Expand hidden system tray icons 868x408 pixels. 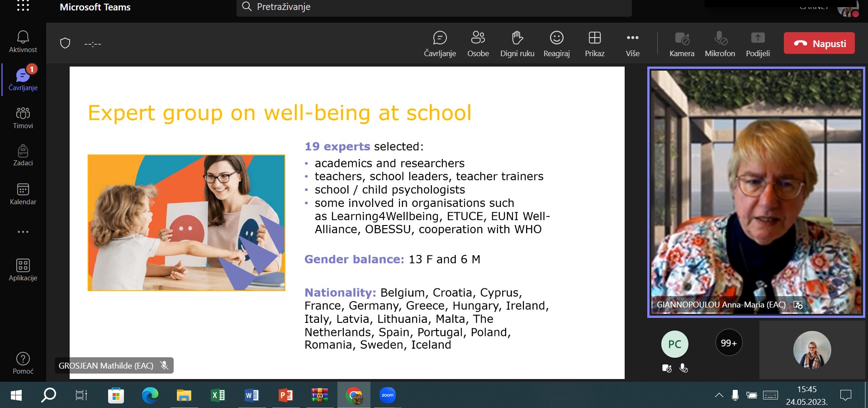pyautogui.click(x=719, y=395)
